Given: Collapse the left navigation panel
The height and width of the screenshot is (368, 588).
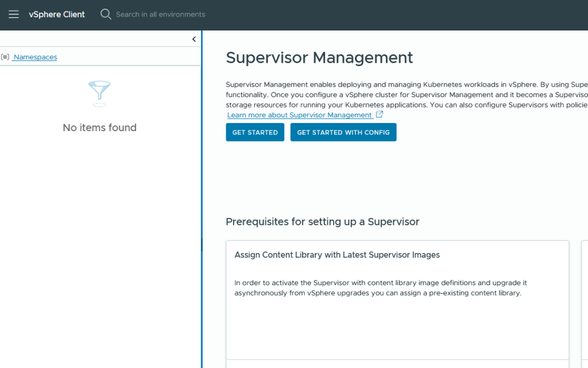Looking at the screenshot, I should [x=194, y=39].
